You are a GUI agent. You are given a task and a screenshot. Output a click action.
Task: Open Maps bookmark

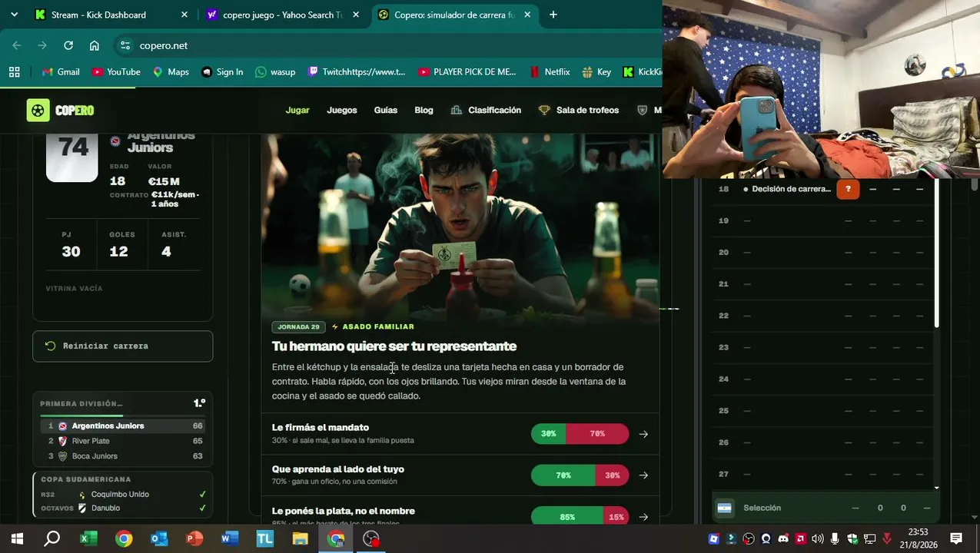[x=171, y=71]
